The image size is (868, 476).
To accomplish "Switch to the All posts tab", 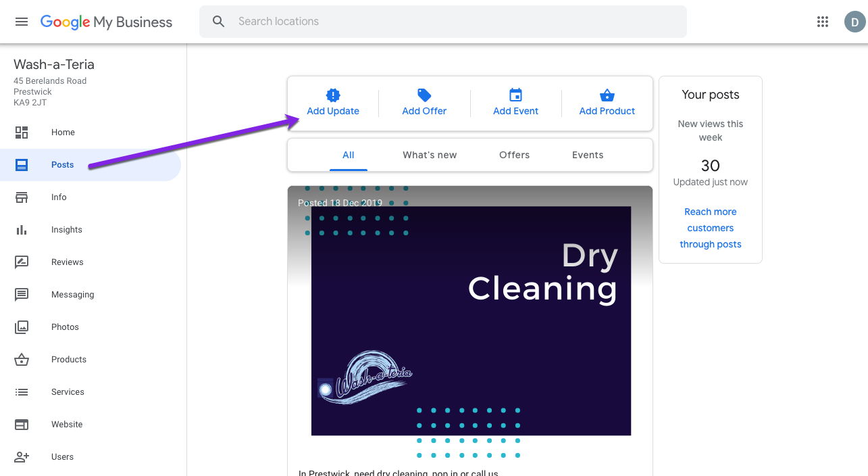I will (x=349, y=156).
